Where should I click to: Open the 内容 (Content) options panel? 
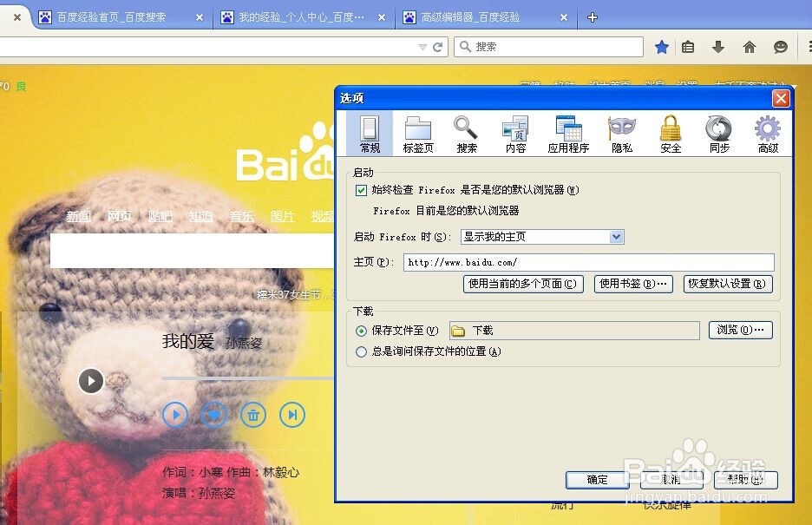(515, 135)
